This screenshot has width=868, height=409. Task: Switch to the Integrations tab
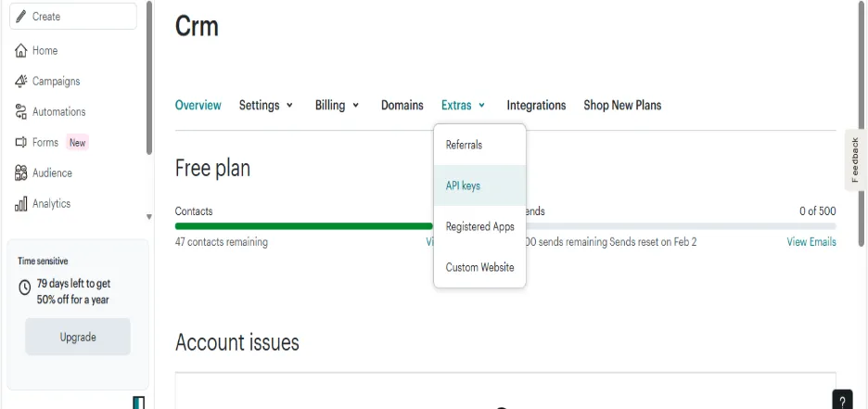tap(536, 105)
